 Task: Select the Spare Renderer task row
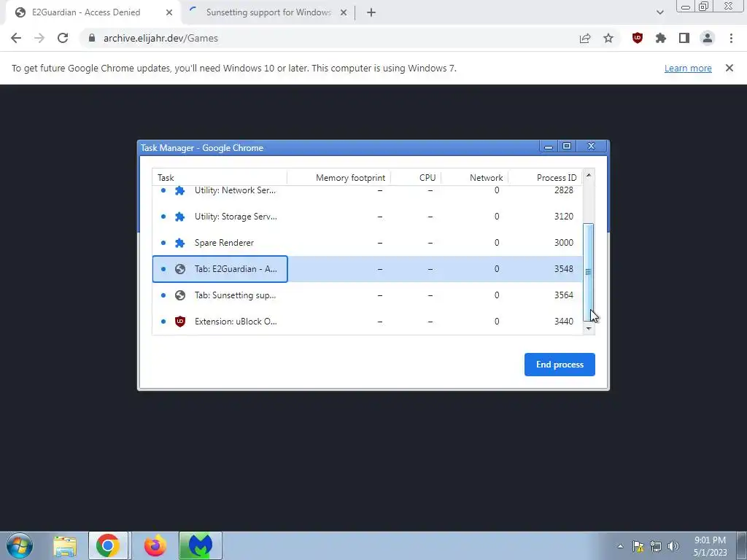point(368,242)
